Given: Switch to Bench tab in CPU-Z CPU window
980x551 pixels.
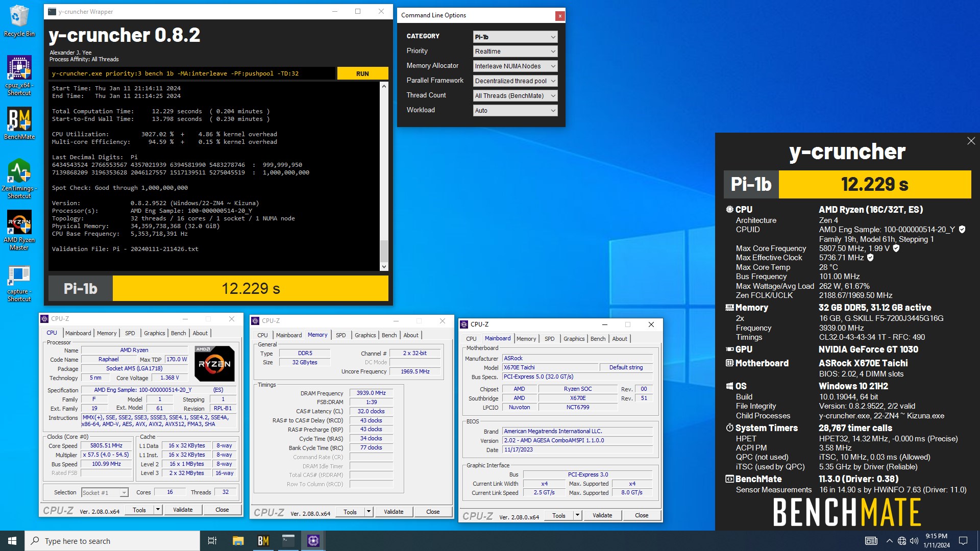Looking at the screenshot, I should click(178, 333).
